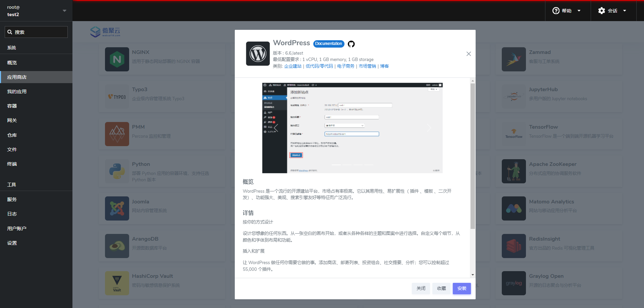
Task: Click the WordPress logo in dialog header
Action: [258, 54]
